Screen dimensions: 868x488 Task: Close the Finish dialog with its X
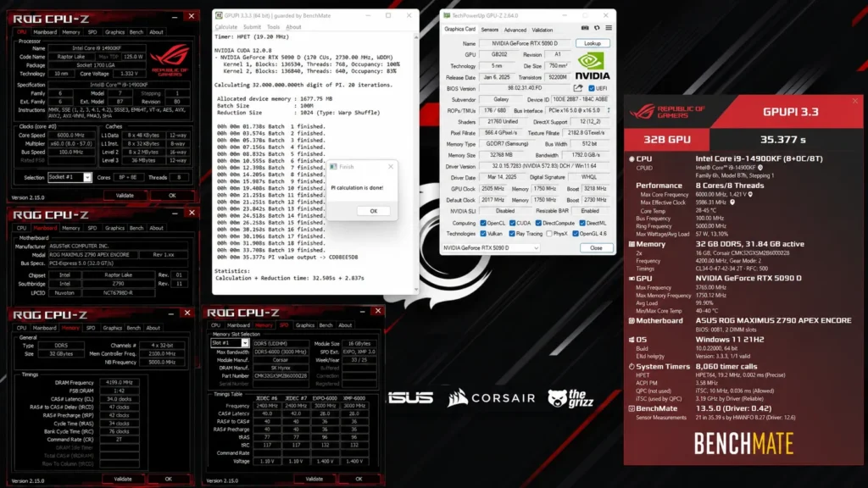tap(391, 167)
